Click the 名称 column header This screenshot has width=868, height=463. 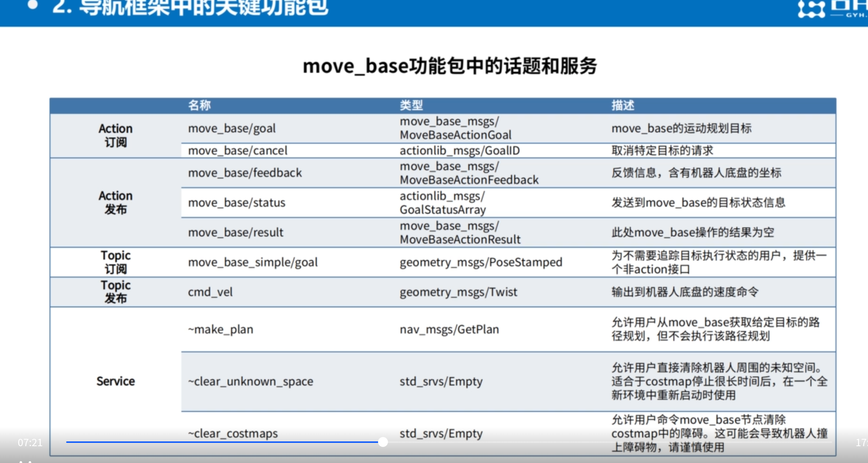(x=199, y=105)
